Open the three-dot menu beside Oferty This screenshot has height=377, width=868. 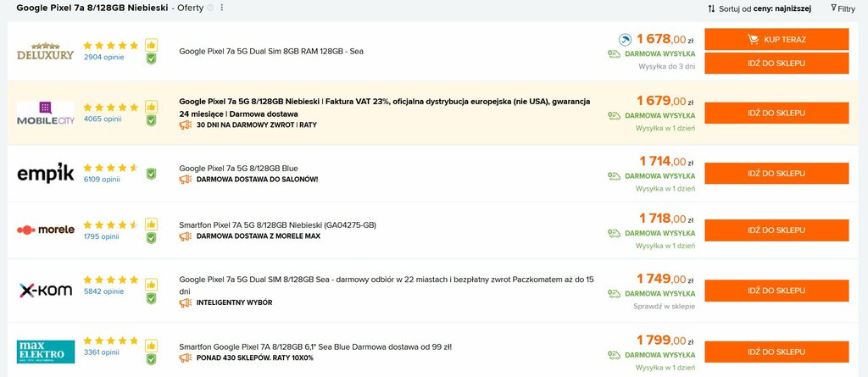click(x=222, y=8)
